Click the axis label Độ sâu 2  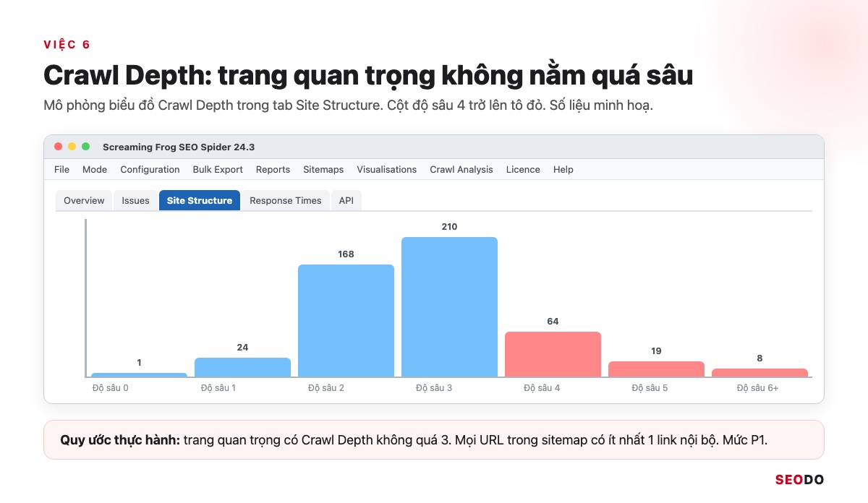pyautogui.click(x=326, y=388)
